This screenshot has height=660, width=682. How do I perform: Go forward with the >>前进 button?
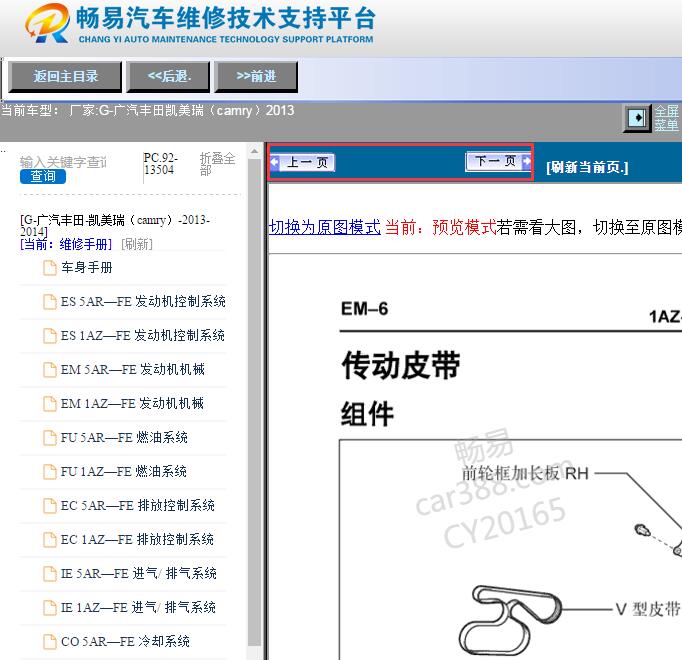pyautogui.click(x=256, y=77)
